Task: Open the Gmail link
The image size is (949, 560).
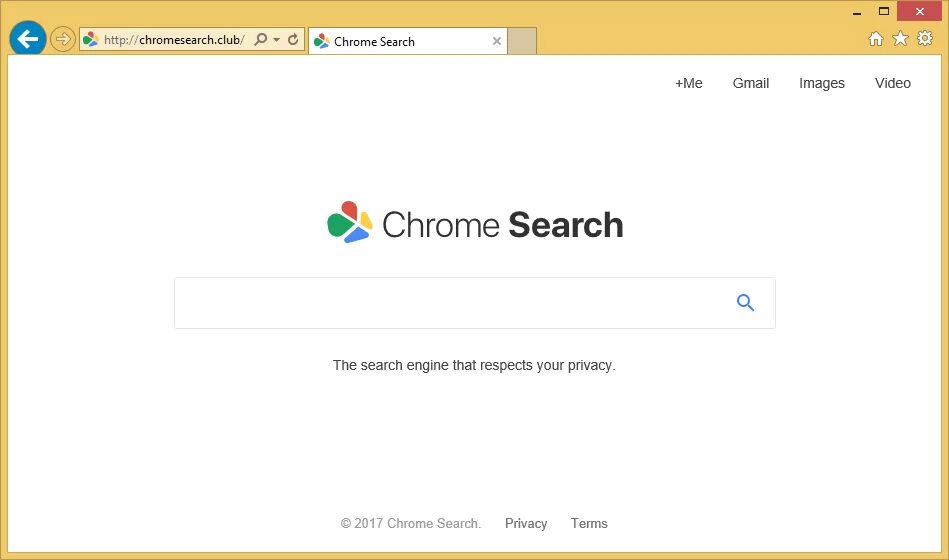Action: point(750,84)
